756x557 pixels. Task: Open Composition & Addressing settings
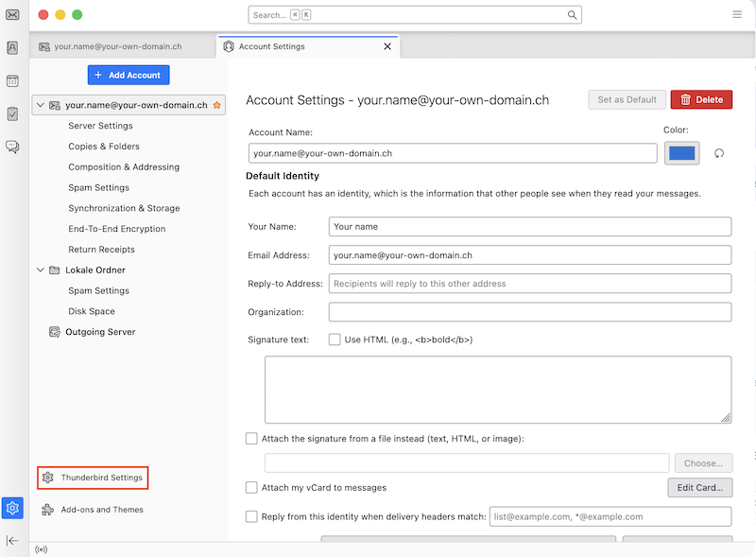pyautogui.click(x=124, y=167)
